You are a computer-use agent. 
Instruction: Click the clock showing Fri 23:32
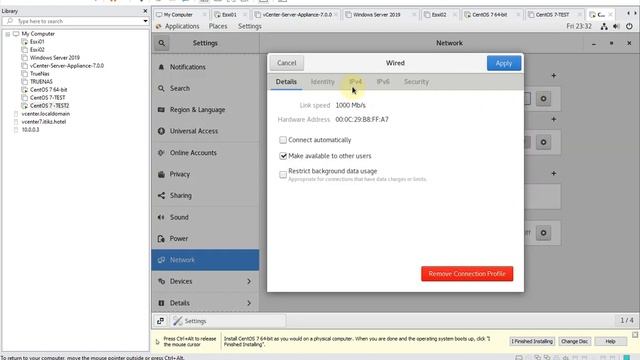[579, 26]
